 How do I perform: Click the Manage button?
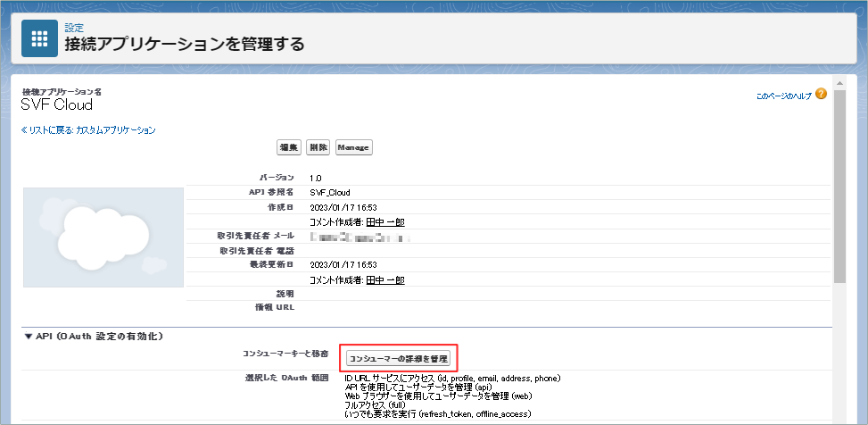pos(354,148)
